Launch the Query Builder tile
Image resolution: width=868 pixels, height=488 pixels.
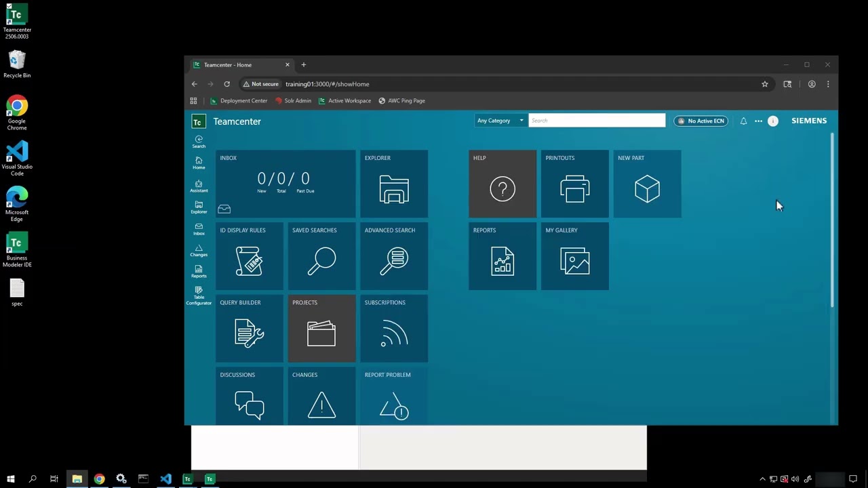tap(250, 329)
